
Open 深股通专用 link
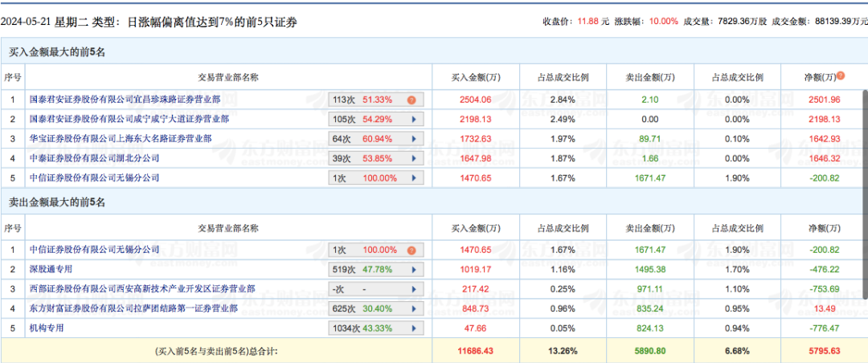(51, 270)
